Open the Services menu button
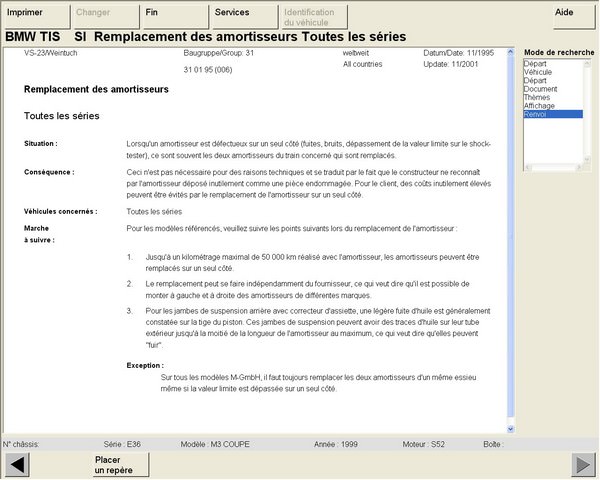Screen dimensions: 600x480 click(245, 17)
